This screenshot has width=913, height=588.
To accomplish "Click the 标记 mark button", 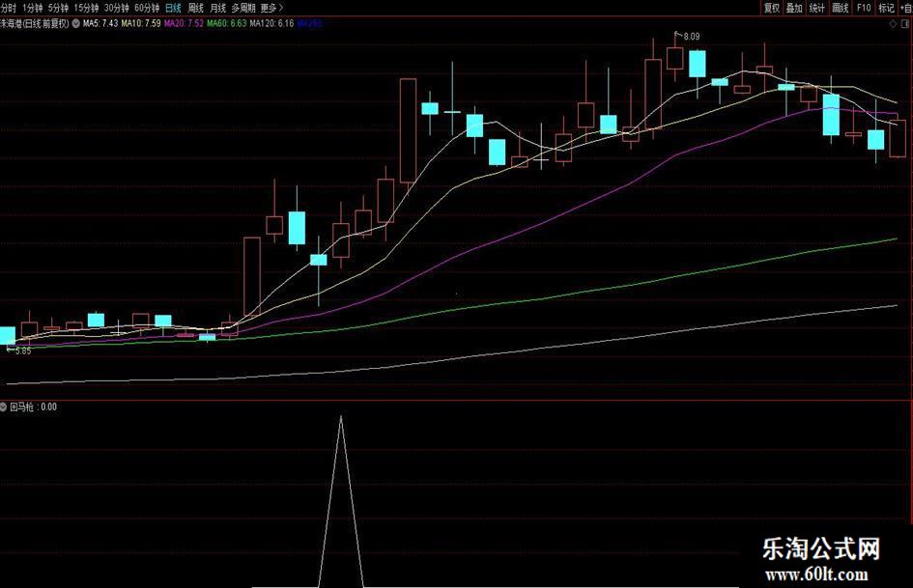I will tap(886, 8).
